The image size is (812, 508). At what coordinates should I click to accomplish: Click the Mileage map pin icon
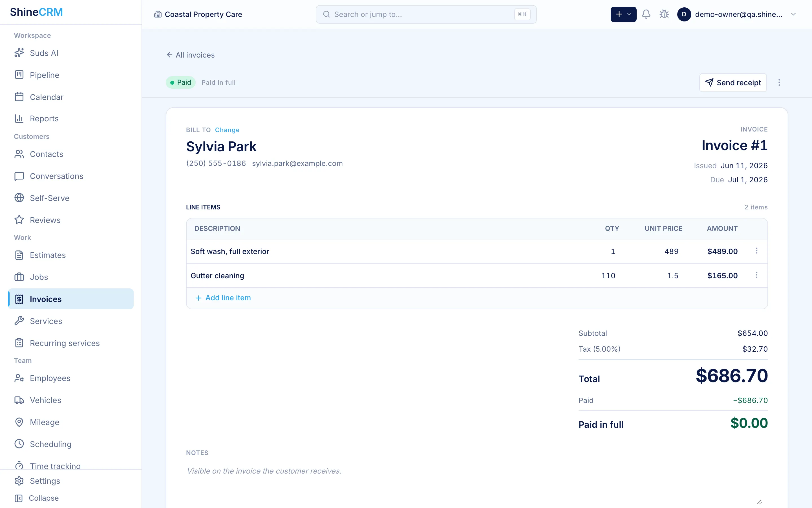tap(19, 422)
